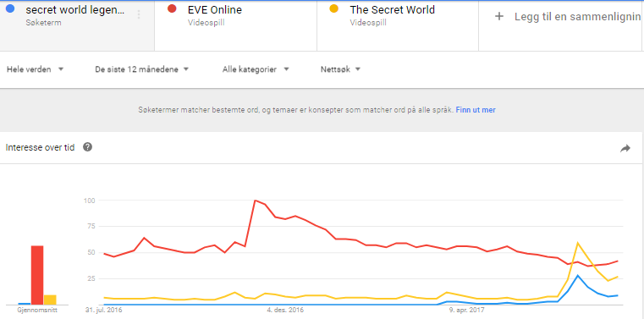Click the yellow line peak near 2017

pyautogui.click(x=578, y=243)
